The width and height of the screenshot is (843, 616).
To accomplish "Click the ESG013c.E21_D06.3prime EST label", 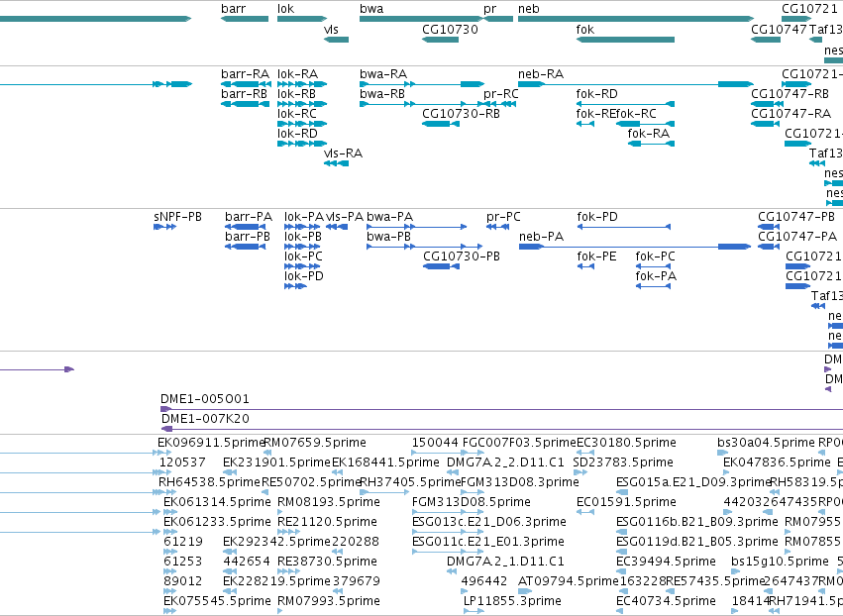I will pos(489,522).
